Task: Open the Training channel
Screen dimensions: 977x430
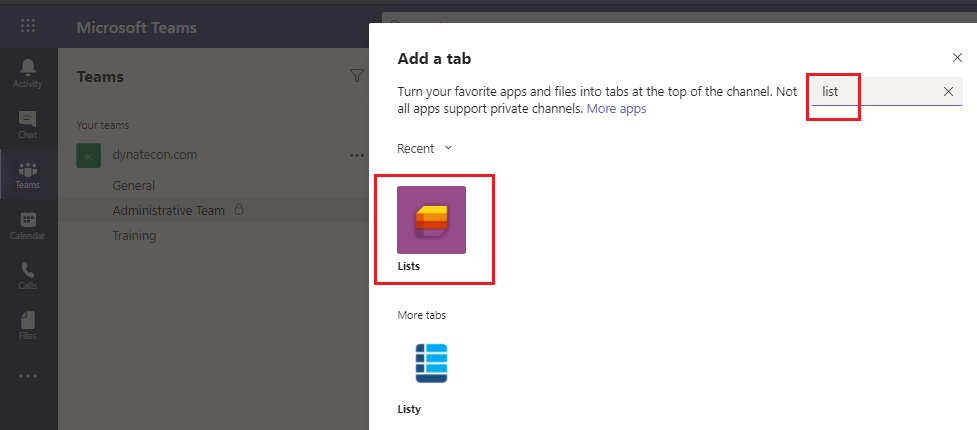Action: click(x=134, y=236)
